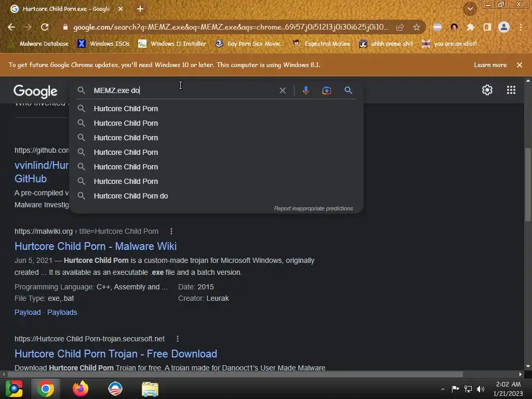Open the Extensions puzzle-piece menu
532x399 pixels.
pos(470,27)
